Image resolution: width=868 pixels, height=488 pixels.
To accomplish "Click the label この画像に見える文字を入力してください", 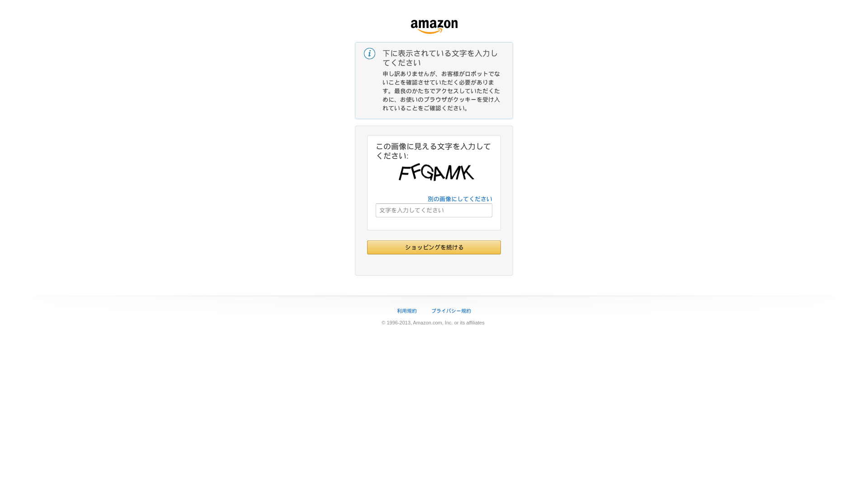I will point(433,151).
